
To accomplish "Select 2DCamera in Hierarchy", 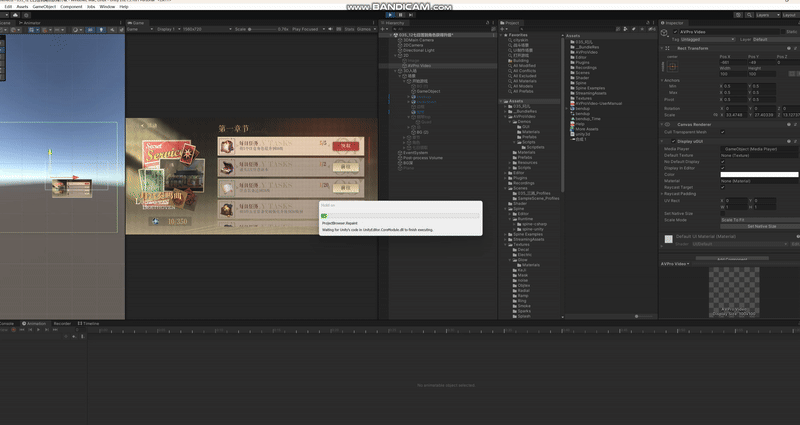I will pos(413,45).
